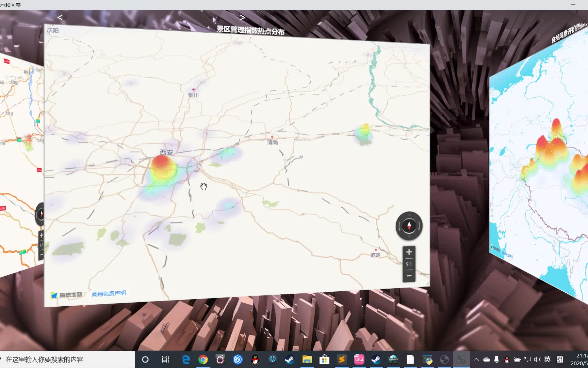Open the OneDrive cloud tray icon

(x=487, y=359)
